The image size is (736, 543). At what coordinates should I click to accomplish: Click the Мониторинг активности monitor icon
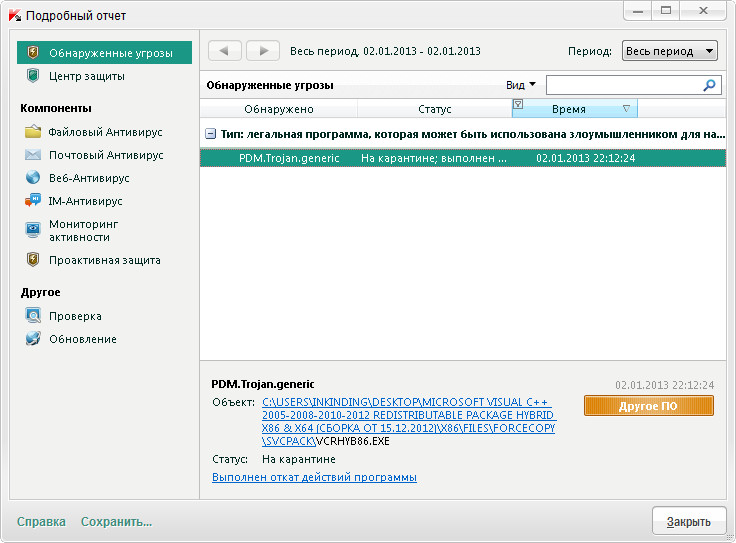(33, 229)
